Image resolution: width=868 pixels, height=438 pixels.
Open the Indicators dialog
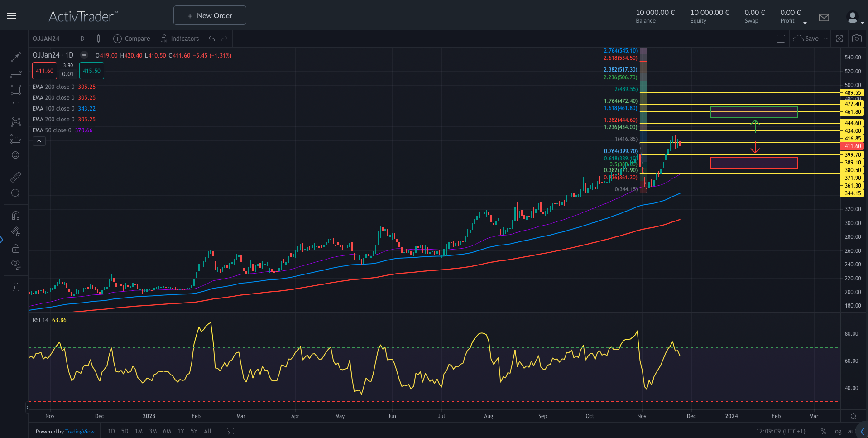pyautogui.click(x=180, y=39)
